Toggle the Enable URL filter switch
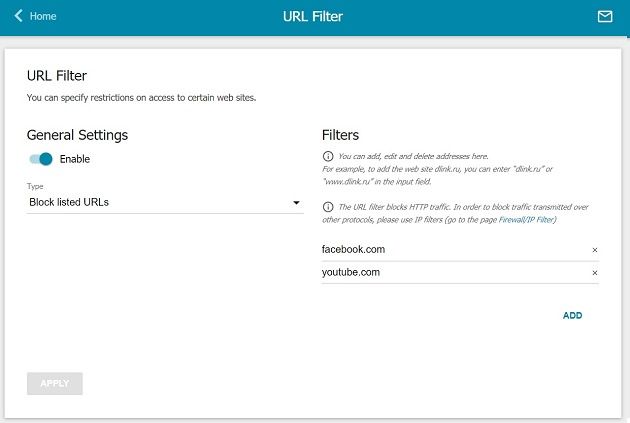This screenshot has height=423, width=630. pos(41,159)
